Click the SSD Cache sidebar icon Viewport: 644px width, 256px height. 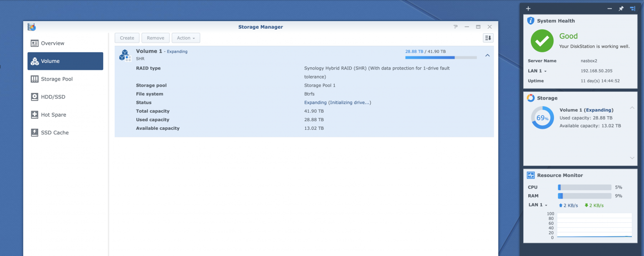coord(35,133)
